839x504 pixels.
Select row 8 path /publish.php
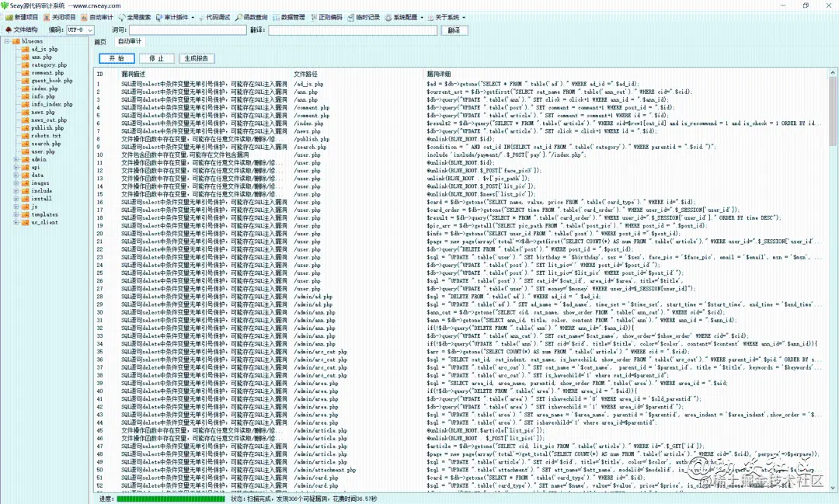pyautogui.click(x=312, y=139)
